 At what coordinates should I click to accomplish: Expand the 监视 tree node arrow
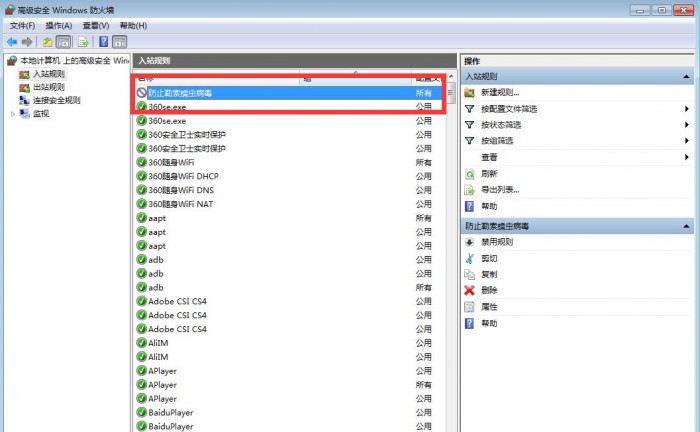coord(12,114)
